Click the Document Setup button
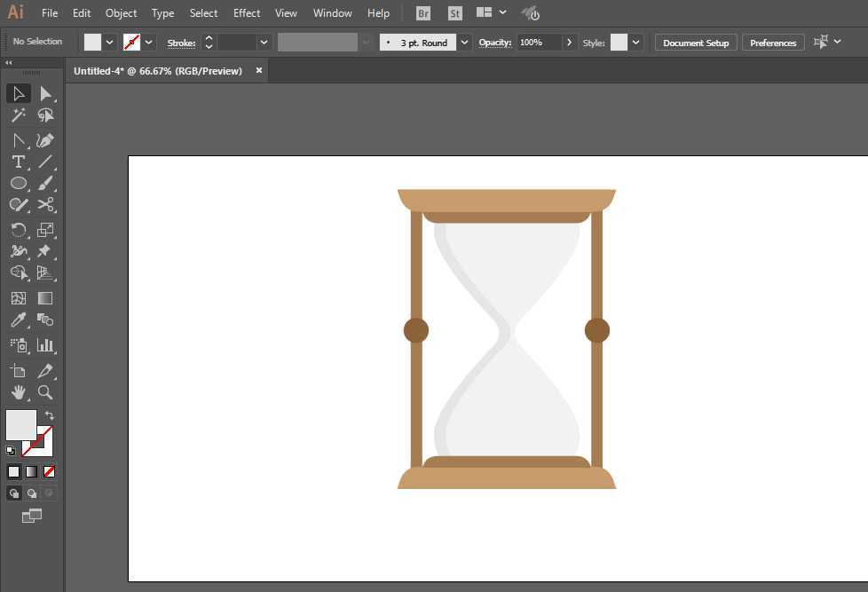Screen dimensions: 868x592 696,43
